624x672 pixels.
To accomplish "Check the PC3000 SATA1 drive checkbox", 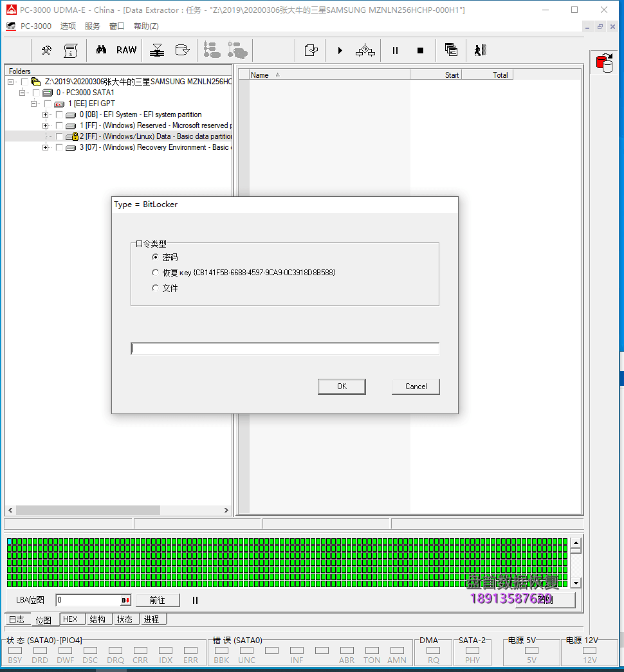I will click(x=36, y=93).
